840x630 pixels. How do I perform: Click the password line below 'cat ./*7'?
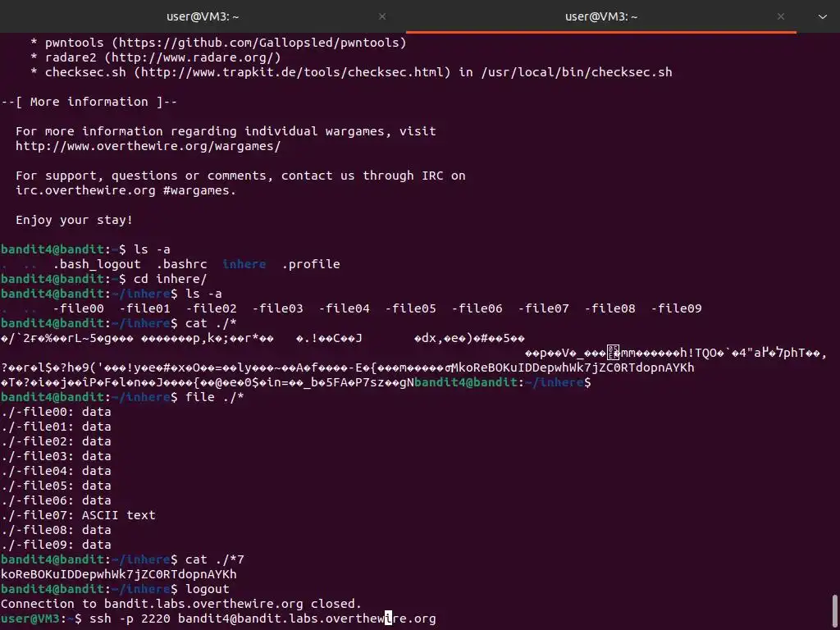coord(119,574)
